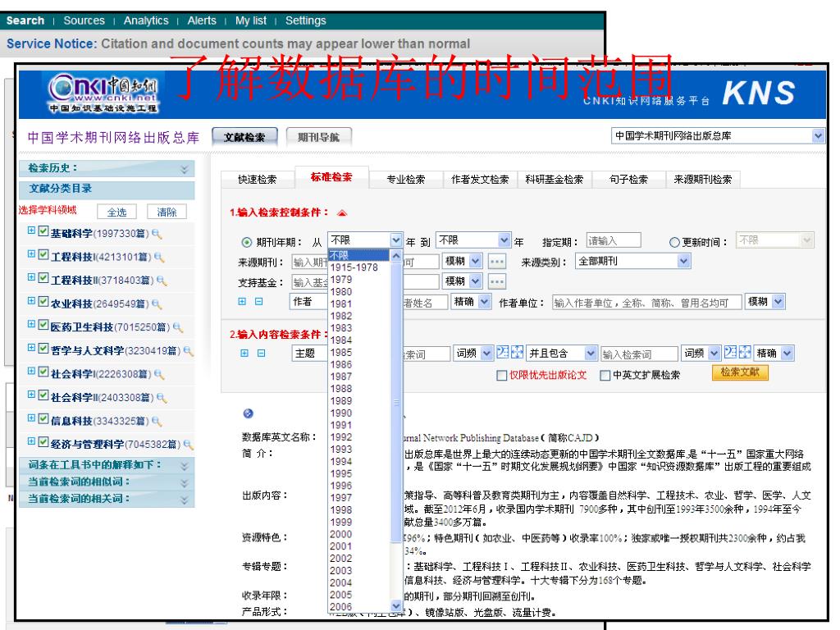Click search icon next to 医药卫生科技
This screenshot has height=630, width=840.
pyautogui.click(x=178, y=327)
